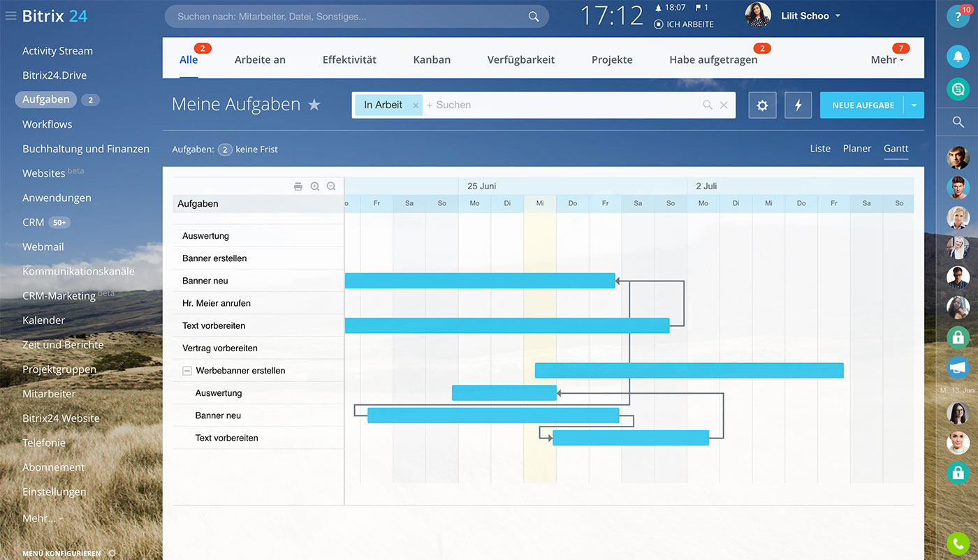
Task: Start a call using the phone icon
Action: click(x=958, y=543)
